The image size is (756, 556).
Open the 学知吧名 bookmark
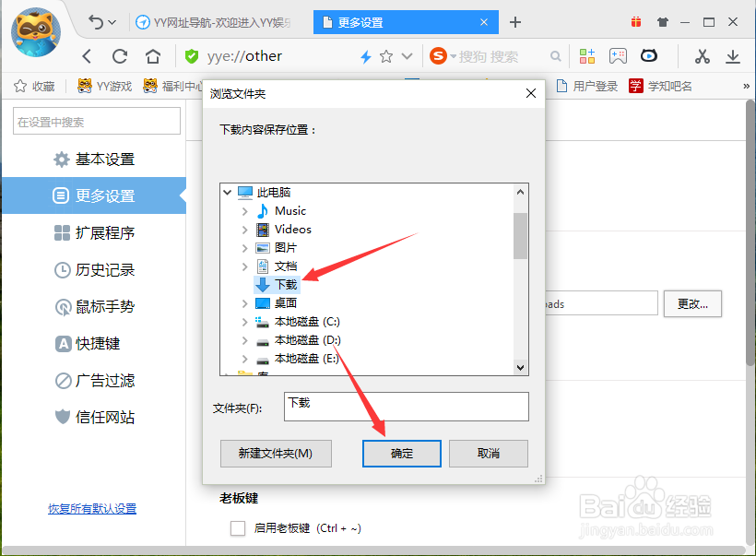click(660, 87)
